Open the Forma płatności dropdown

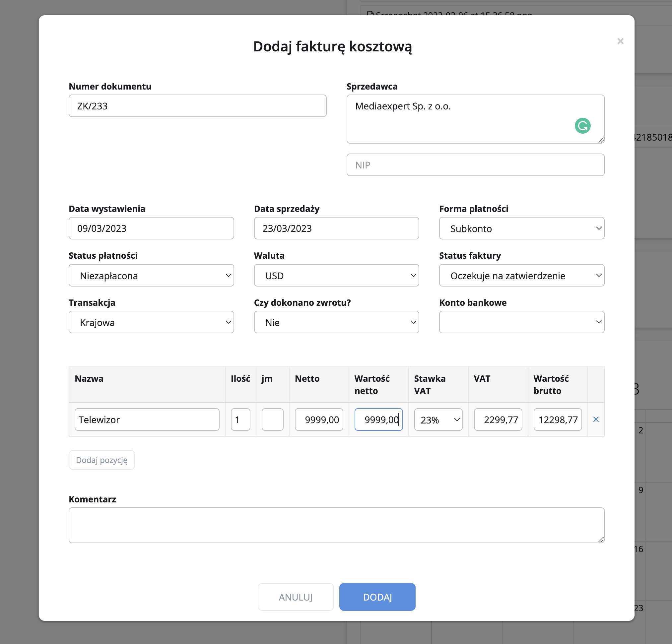[521, 228]
